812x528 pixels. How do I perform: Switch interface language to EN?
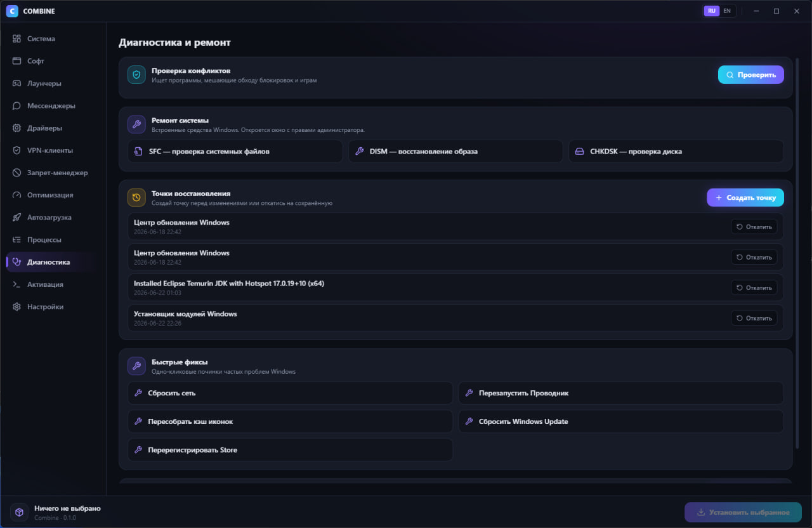coord(727,11)
